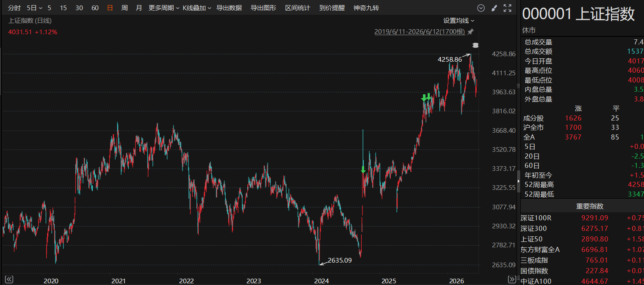This screenshot has height=285, width=644.
Task: Expand the 更多周期 dropdown
Action: click(x=163, y=8)
